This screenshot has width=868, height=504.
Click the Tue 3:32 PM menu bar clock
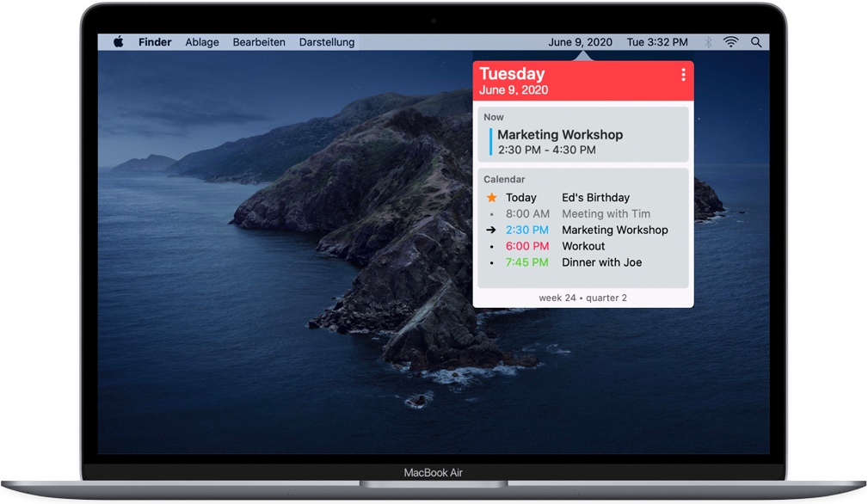coord(657,42)
